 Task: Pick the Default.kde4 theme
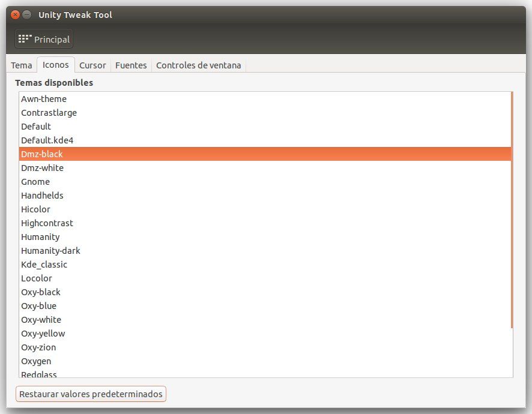[x=265, y=140]
